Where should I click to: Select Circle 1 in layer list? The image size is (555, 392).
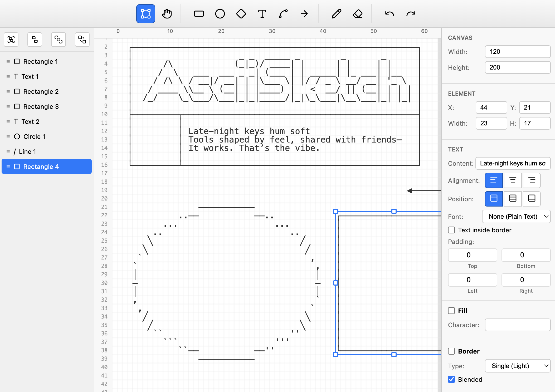(x=34, y=136)
